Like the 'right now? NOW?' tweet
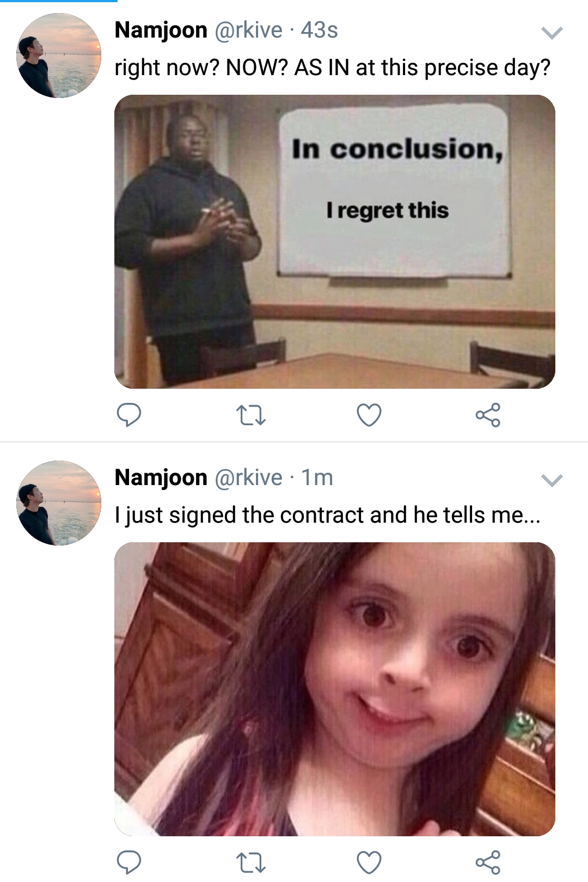The image size is (588, 882). 369,415
